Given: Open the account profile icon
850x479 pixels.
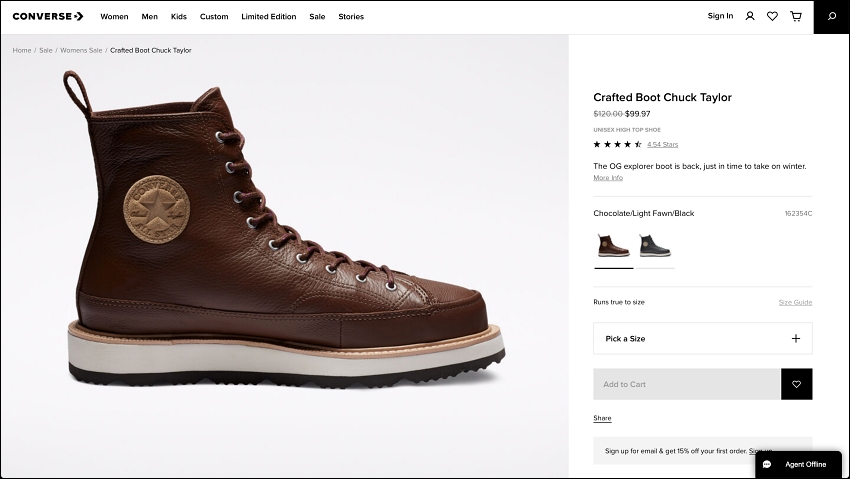Looking at the screenshot, I should (750, 16).
